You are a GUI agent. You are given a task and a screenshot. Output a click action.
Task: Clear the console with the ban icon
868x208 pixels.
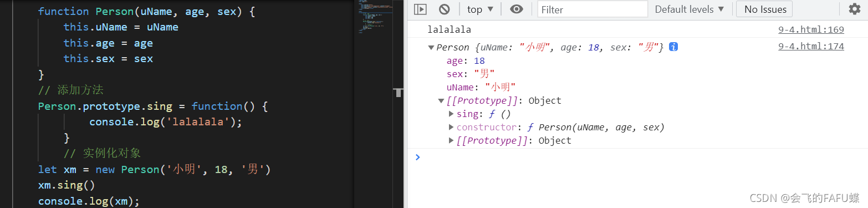[x=444, y=9]
